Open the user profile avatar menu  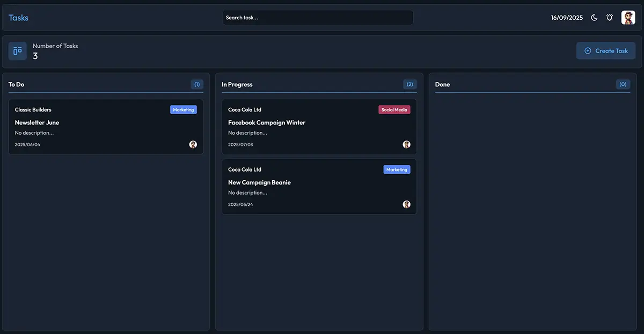(x=628, y=18)
